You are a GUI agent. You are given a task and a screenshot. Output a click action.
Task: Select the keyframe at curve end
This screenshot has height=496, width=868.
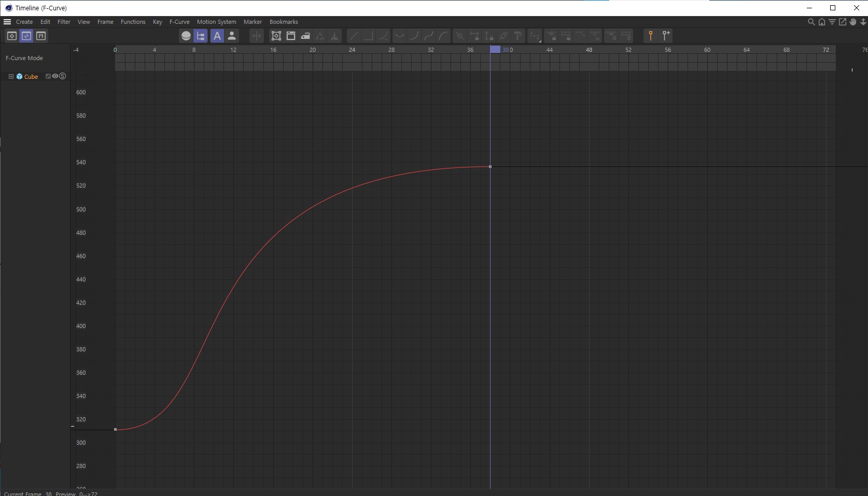click(x=490, y=166)
